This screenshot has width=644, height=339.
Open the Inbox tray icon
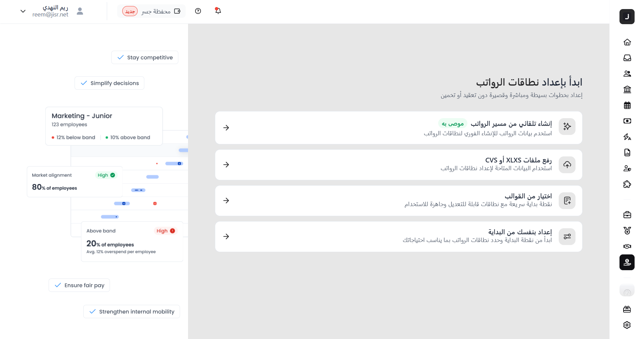627,58
